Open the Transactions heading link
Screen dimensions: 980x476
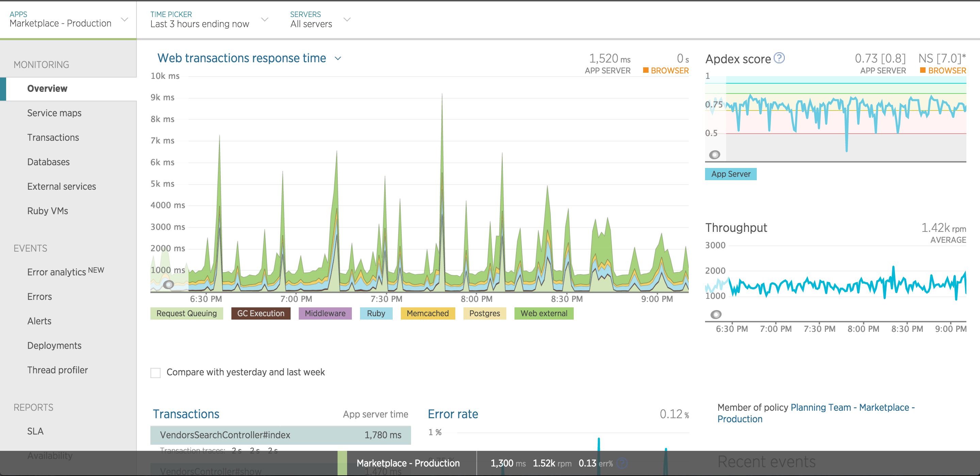pyautogui.click(x=186, y=414)
